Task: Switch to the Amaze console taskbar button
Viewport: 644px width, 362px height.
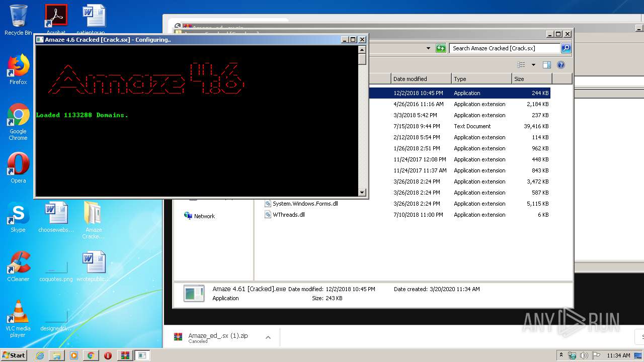Action: [x=142, y=355]
